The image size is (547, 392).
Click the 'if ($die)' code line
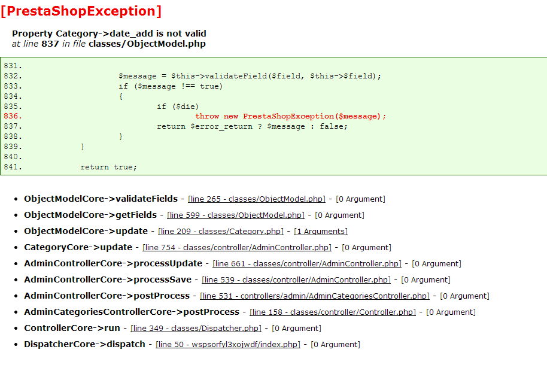click(178, 107)
